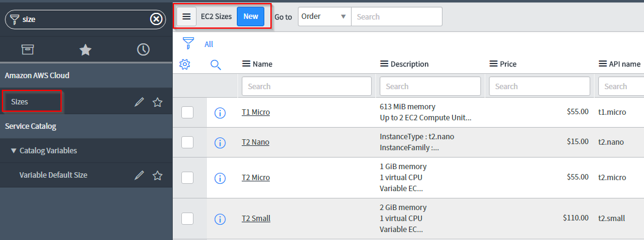Click the list filter funnel icon
Image resolution: width=644 pixels, height=240 pixels.
click(189, 43)
